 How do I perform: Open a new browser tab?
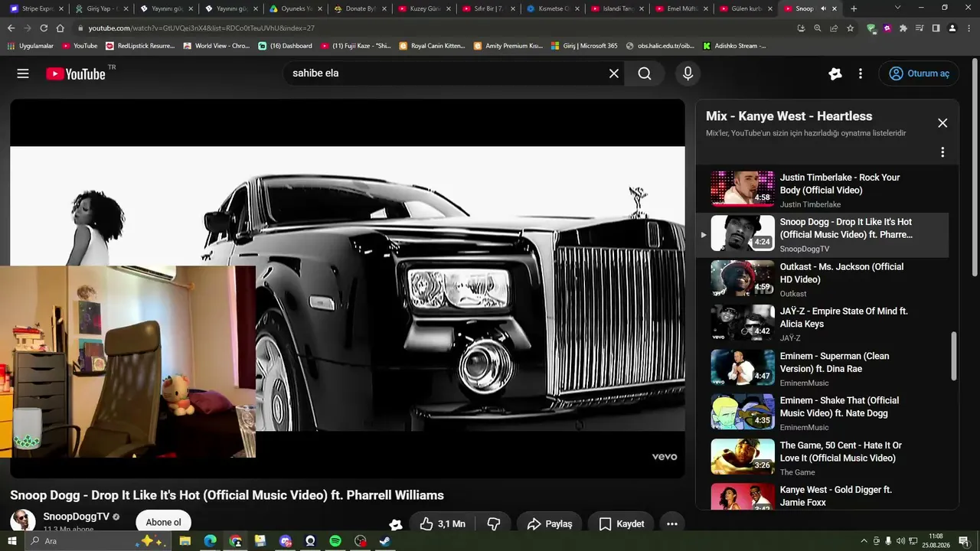pyautogui.click(x=854, y=8)
